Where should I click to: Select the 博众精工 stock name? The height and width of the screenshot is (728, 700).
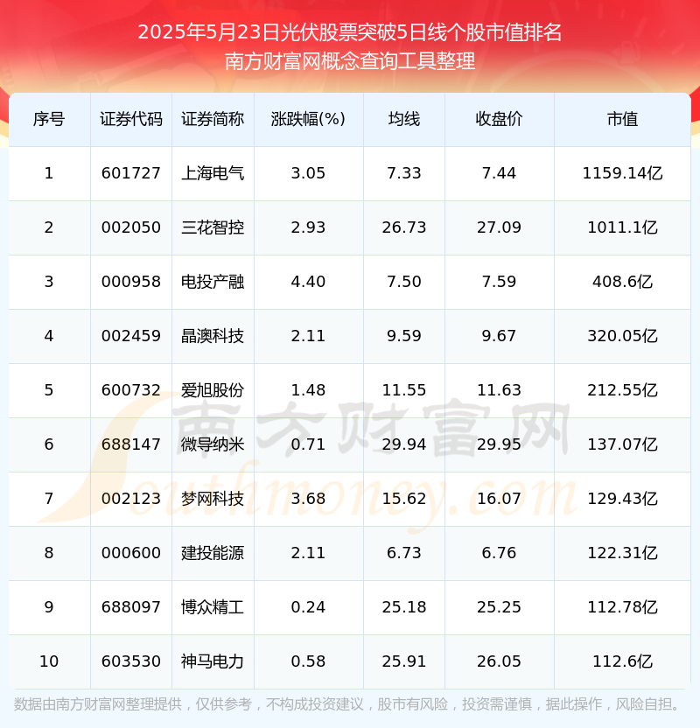tap(213, 607)
